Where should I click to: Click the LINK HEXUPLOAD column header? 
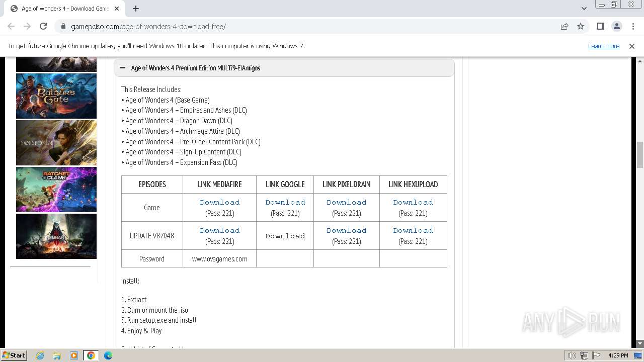413,185
